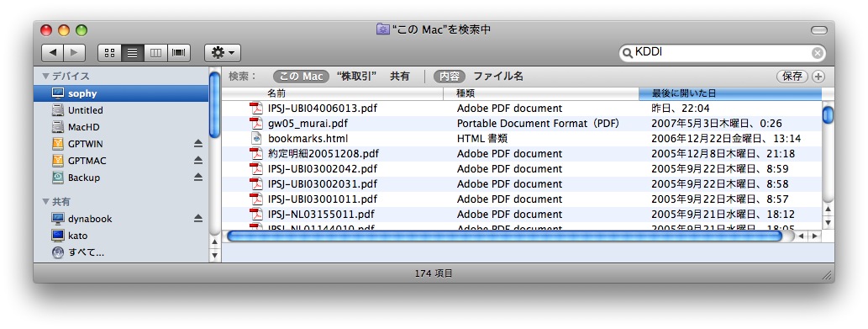The image size is (868, 329).
Task: Eject the Backup volume
Action: 198,178
